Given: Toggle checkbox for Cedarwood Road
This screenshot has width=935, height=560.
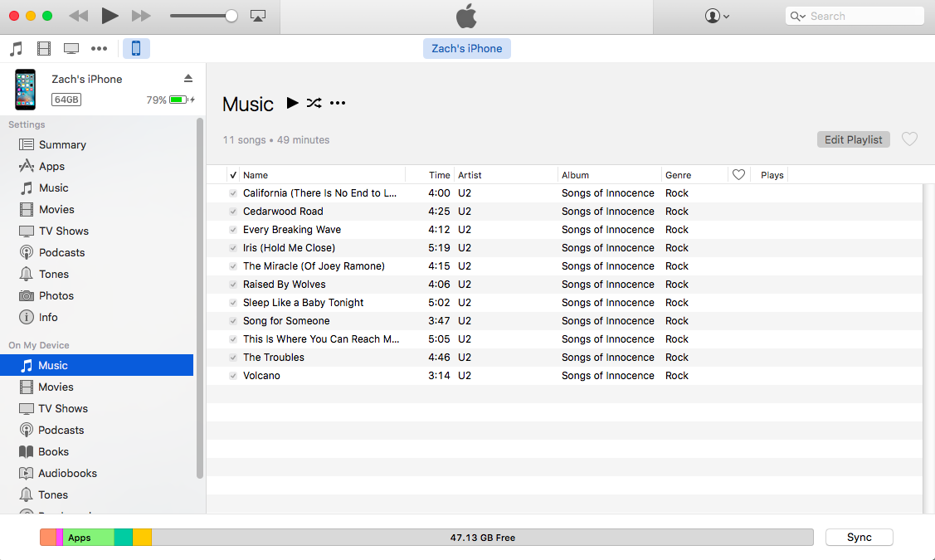Looking at the screenshot, I should tap(233, 212).
